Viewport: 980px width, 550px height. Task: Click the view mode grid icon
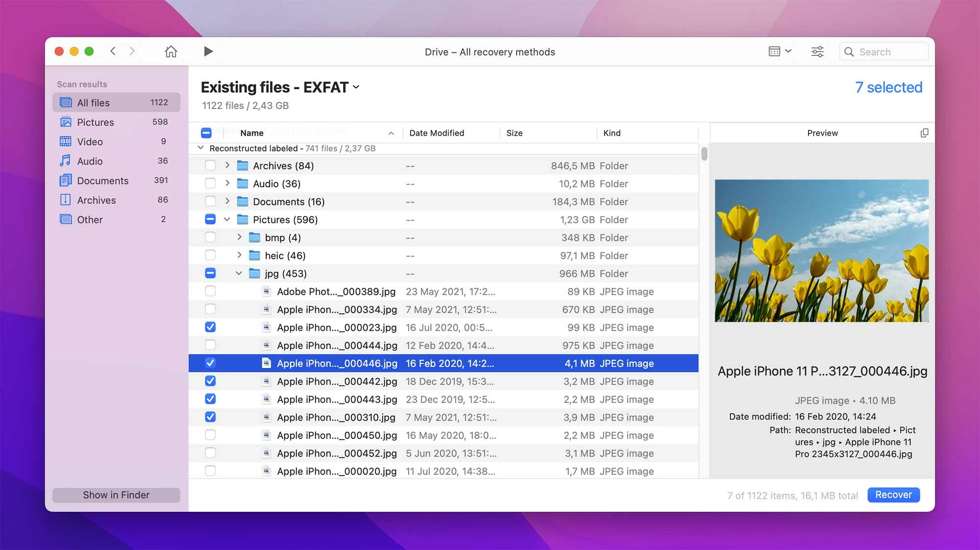[775, 51]
